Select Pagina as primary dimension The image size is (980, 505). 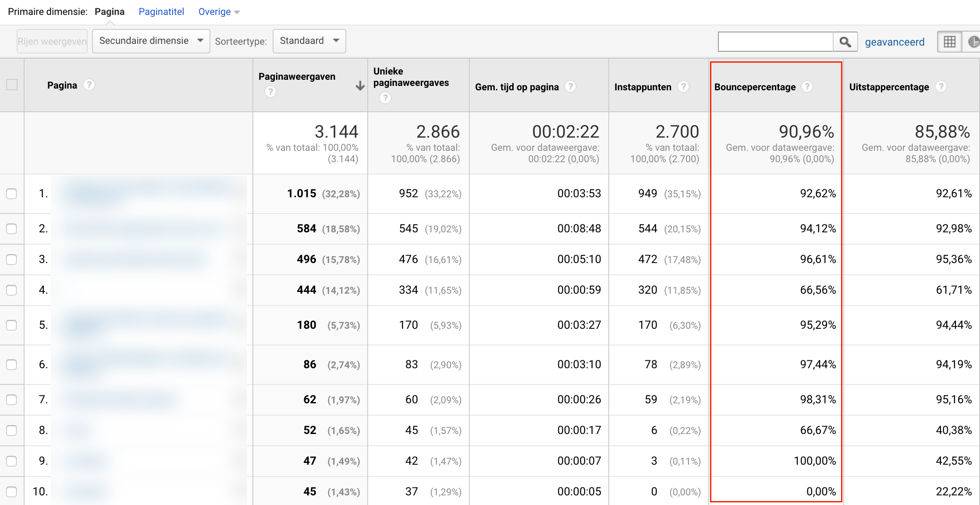(110, 12)
